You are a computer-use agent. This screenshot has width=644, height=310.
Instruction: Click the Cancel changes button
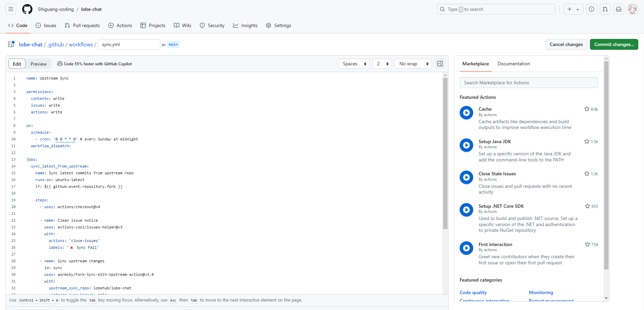pyautogui.click(x=566, y=44)
